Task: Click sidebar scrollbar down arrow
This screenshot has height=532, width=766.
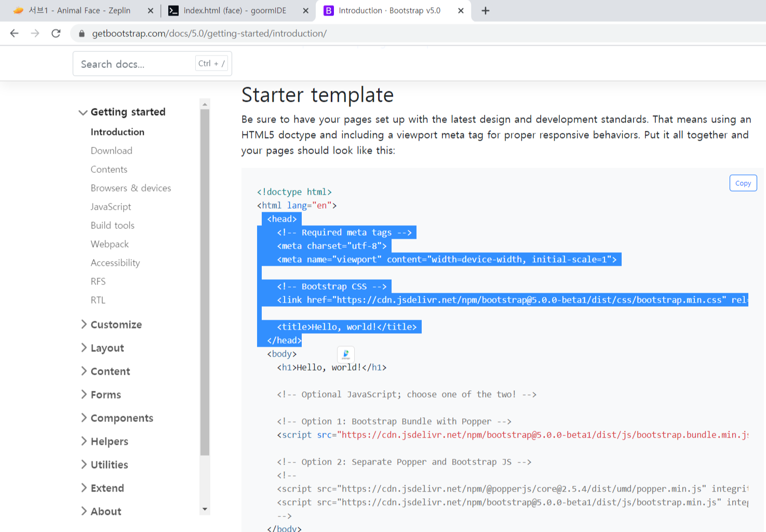Action: pyautogui.click(x=205, y=510)
